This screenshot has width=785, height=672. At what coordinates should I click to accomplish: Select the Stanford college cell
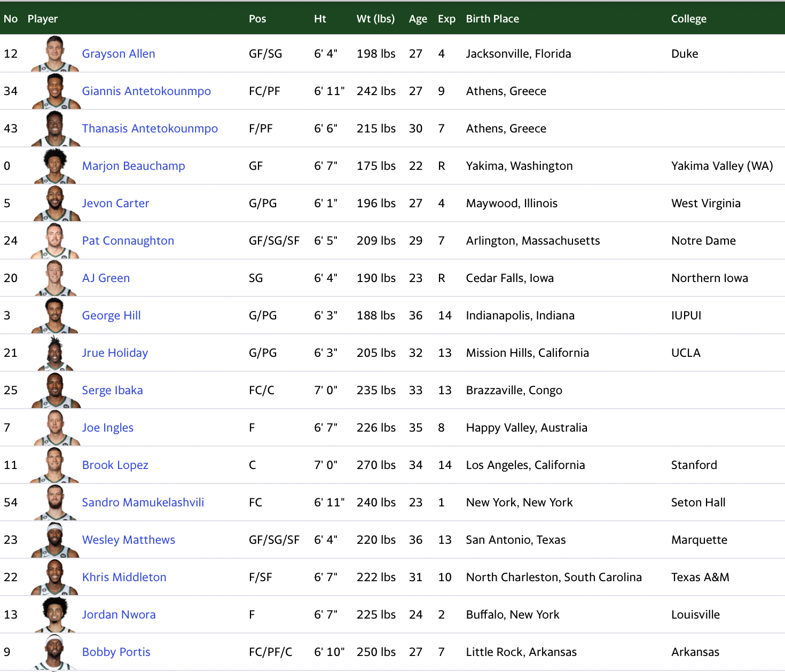[694, 465]
